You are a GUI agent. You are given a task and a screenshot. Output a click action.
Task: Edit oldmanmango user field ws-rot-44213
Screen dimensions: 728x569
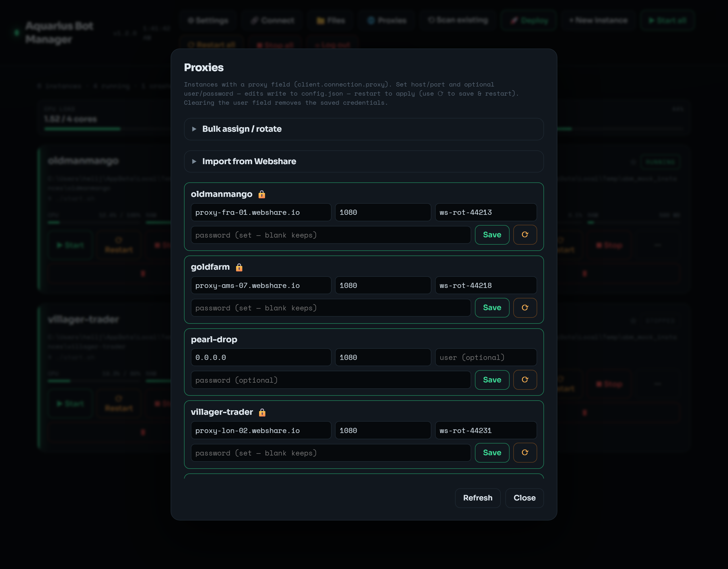[486, 213]
